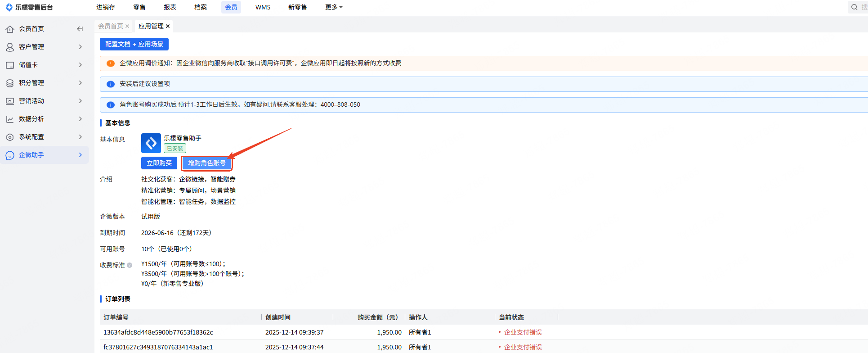
Task: Click the 购买金额（元） column header
Action: (x=378, y=317)
